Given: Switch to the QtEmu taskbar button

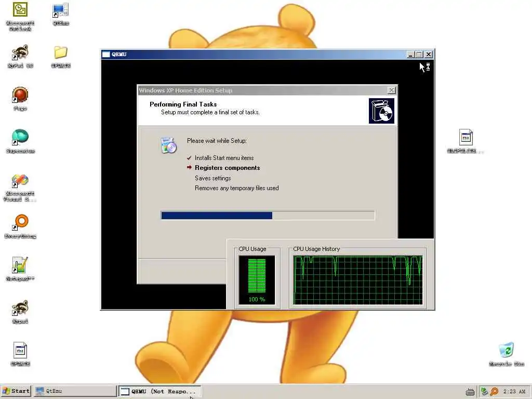Looking at the screenshot, I should pyautogui.click(x=75, y=391).
